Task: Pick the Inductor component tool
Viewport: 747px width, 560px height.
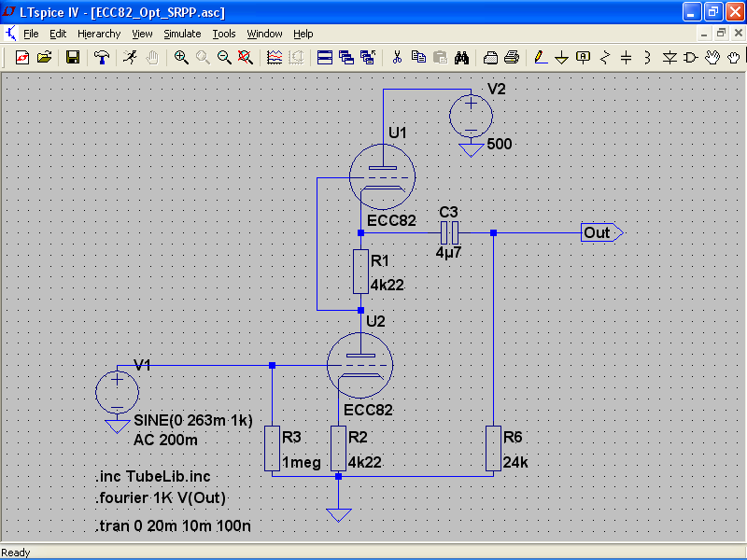Action: (647, 58)
